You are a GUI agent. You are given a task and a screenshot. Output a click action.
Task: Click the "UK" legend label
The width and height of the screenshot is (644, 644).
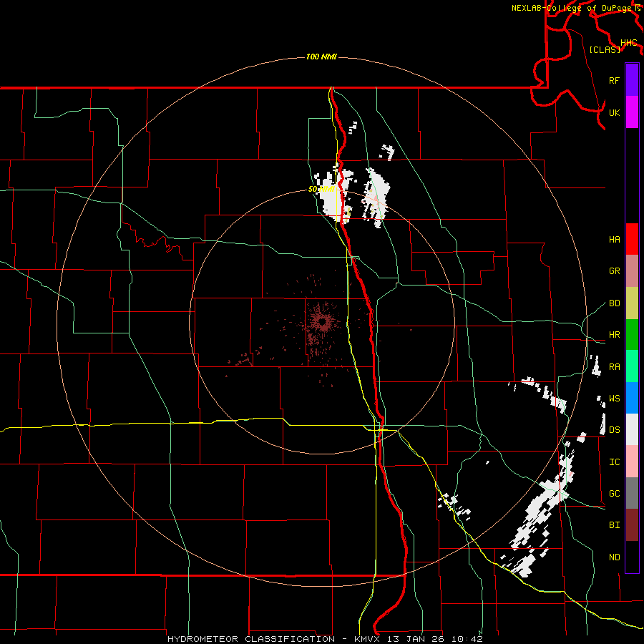tap(614, 112)
